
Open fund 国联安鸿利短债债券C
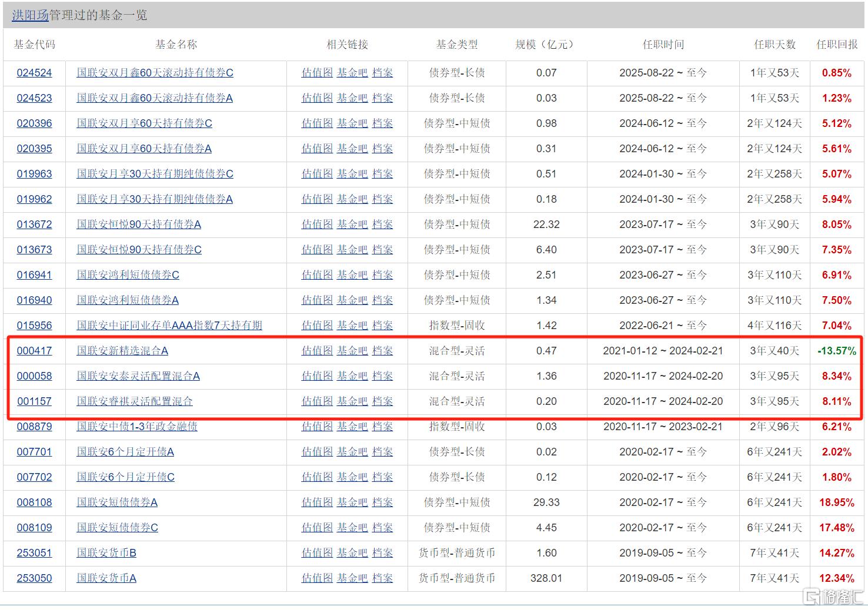pyautogui.click(x=128, y=275)
